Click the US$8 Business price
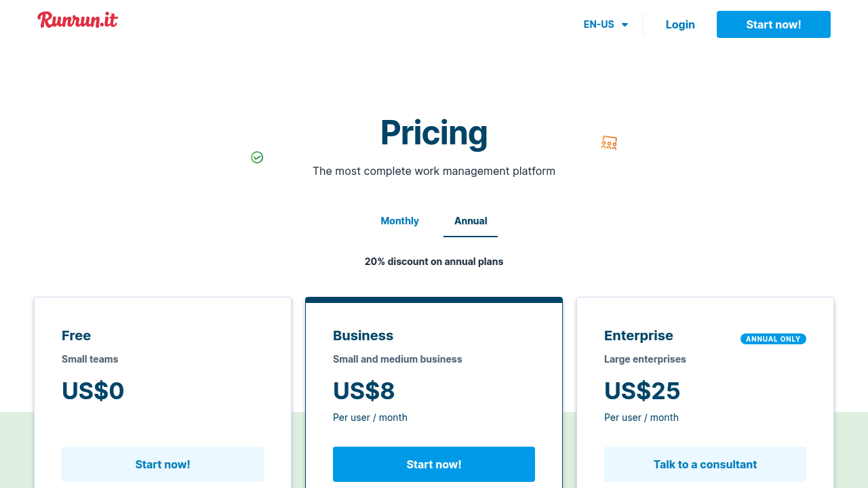Image resolution: width=868 pixels, height=488 pixels. [363, 391]
